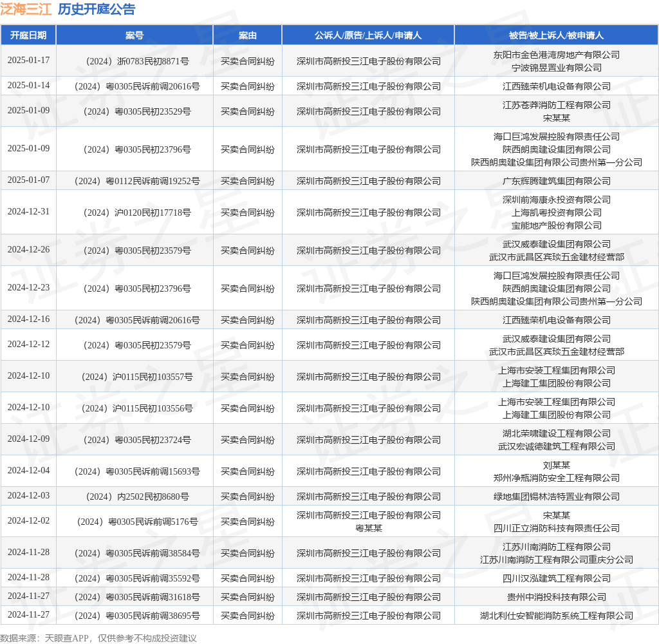The height and width of the screenshot is (644, 659).
Task: Click the 泛海三江 title text
Action: [x=26, y=9]
